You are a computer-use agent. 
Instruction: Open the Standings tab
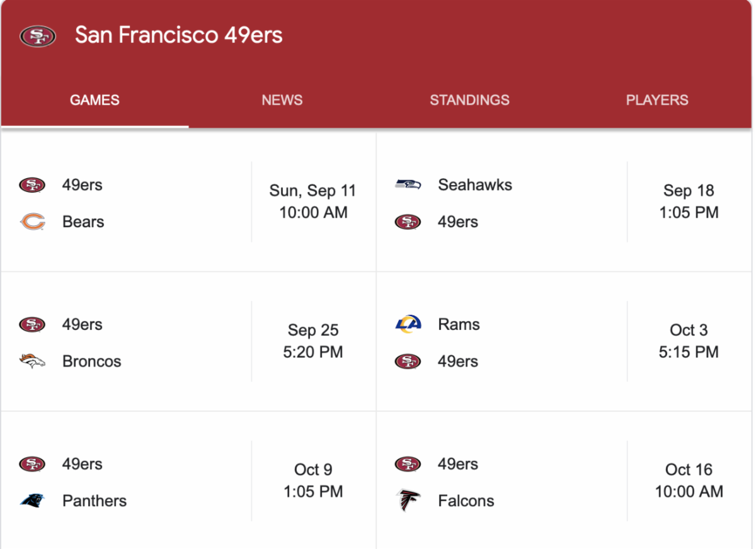(x=469, y=100)
